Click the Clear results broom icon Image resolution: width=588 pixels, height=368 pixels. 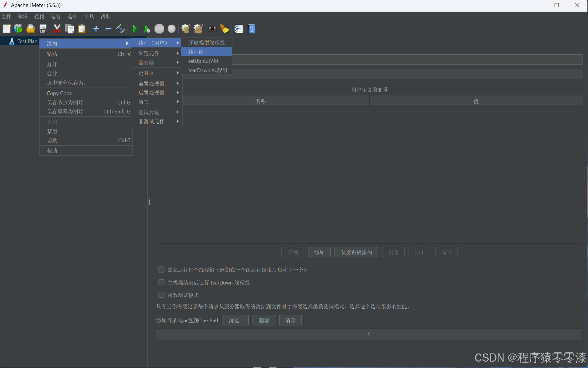pos(186,29)
